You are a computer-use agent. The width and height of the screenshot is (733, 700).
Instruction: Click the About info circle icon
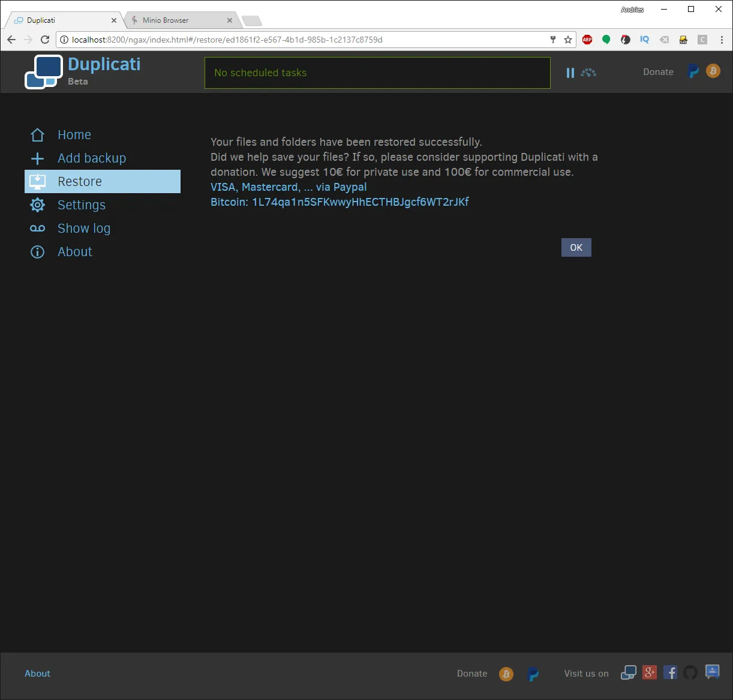[x=37, y=252]
